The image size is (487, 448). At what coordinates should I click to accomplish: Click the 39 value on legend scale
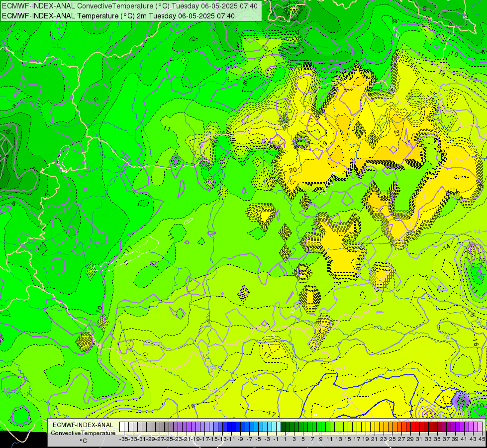(455, 439)
